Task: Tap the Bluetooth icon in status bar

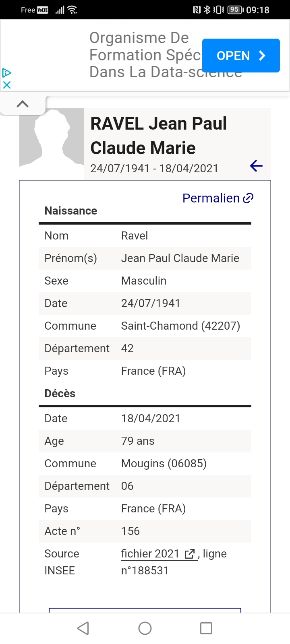Action: [207, 10]
